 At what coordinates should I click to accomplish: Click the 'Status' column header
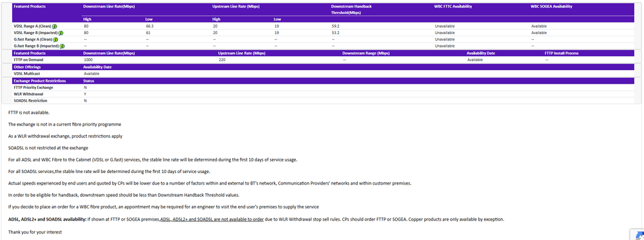(89, 81)
